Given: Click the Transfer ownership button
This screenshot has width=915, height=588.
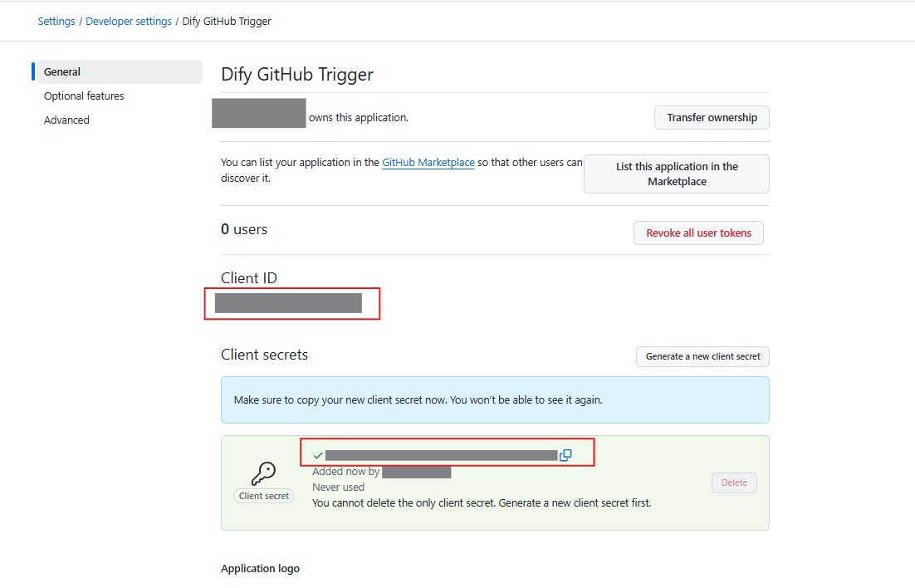Looking at the screenshot, I should coord(712,117).
